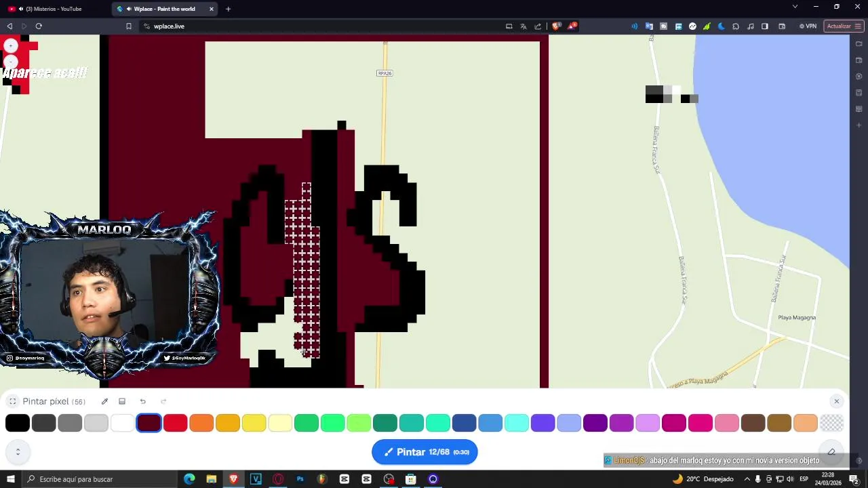The width and height of the screenshot is (868, 488).
Task: Open File Explorer from the taskbar
Action: 212,479
